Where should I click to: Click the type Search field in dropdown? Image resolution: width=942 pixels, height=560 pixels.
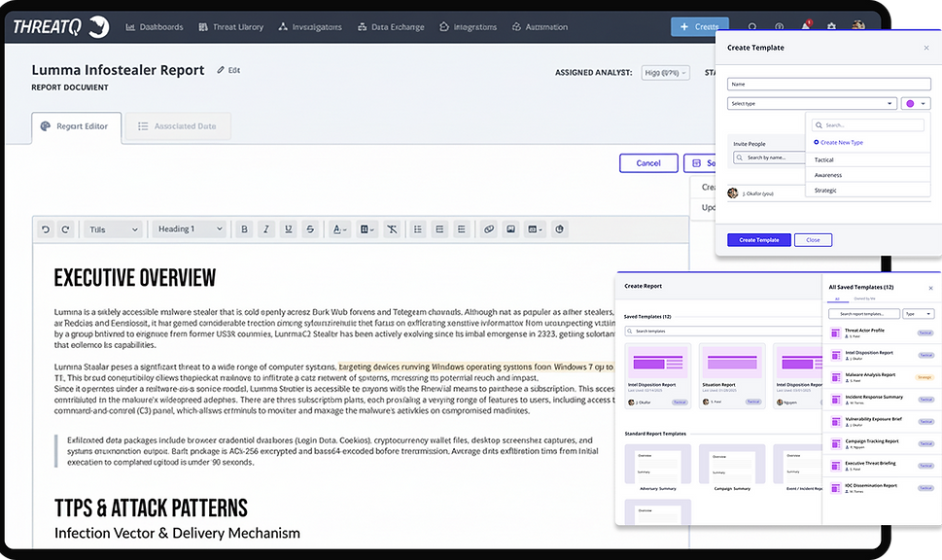[x=867, y=125]
